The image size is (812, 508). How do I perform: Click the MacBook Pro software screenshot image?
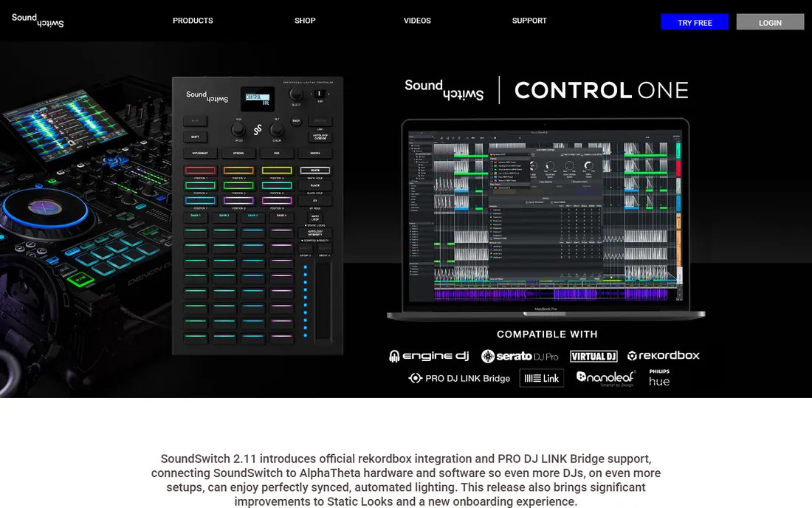click(x=546, y=219)
